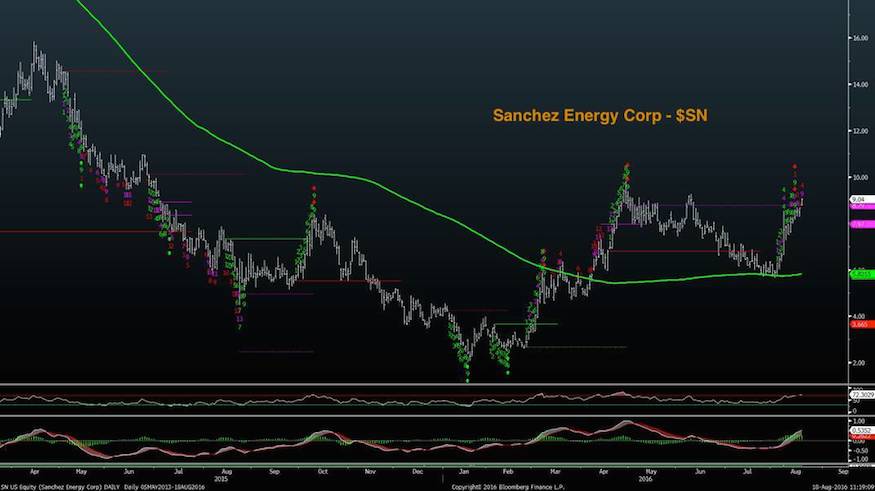The width and height of the screenshot is (875, 491).
Task: Click the green moving average value tag
Action: tap(861, 275)
